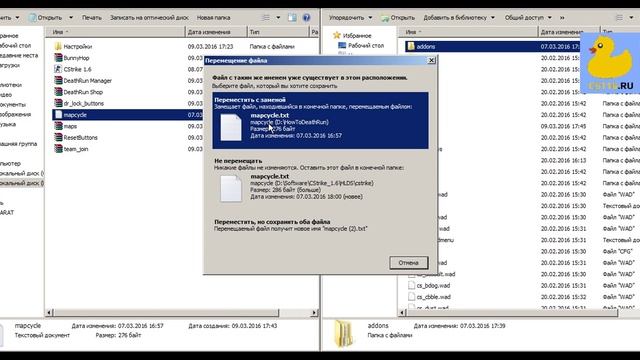Sort left window by Тип column

click(279, 32)
